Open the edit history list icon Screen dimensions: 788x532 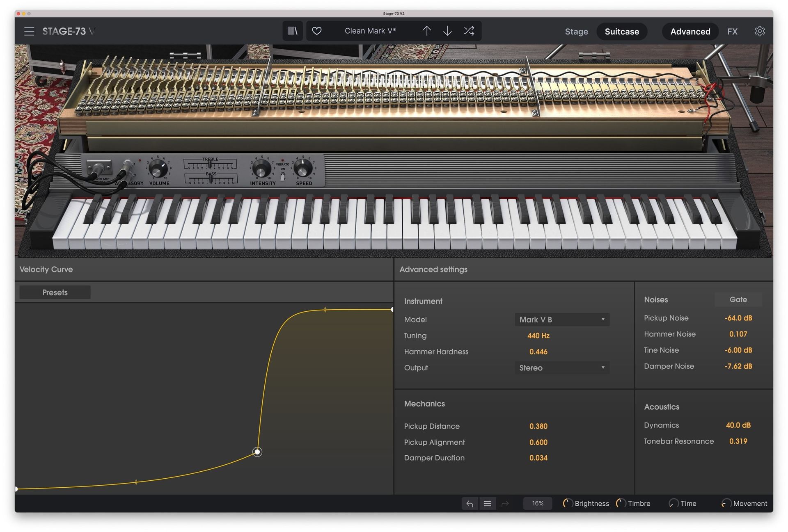click(x=487, y=503)
